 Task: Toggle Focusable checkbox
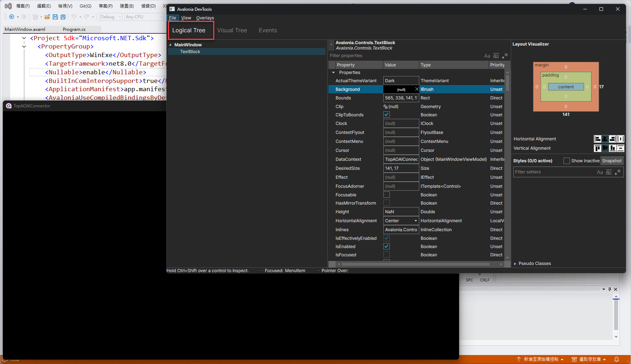[x=387, y=195]
